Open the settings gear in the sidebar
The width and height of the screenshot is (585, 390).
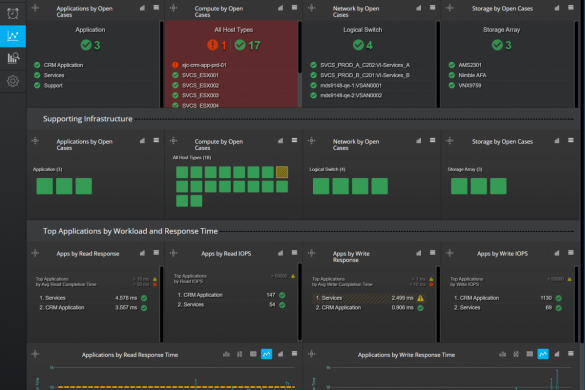(x=13, y=81)
